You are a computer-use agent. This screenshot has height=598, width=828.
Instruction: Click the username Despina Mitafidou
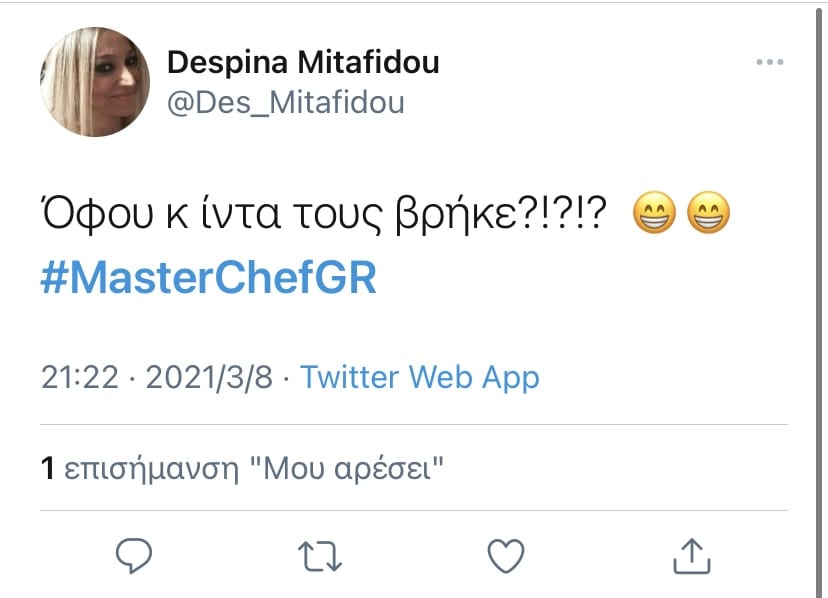click(303, 62)
